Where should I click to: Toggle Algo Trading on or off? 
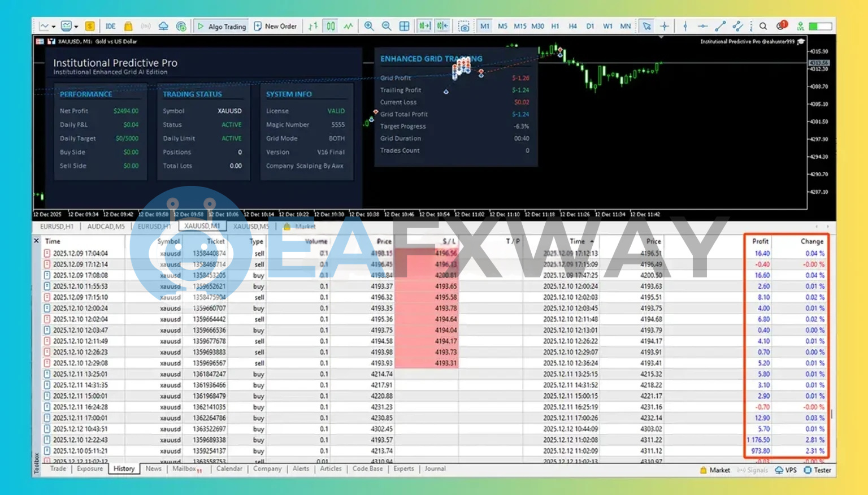[222, 26]
